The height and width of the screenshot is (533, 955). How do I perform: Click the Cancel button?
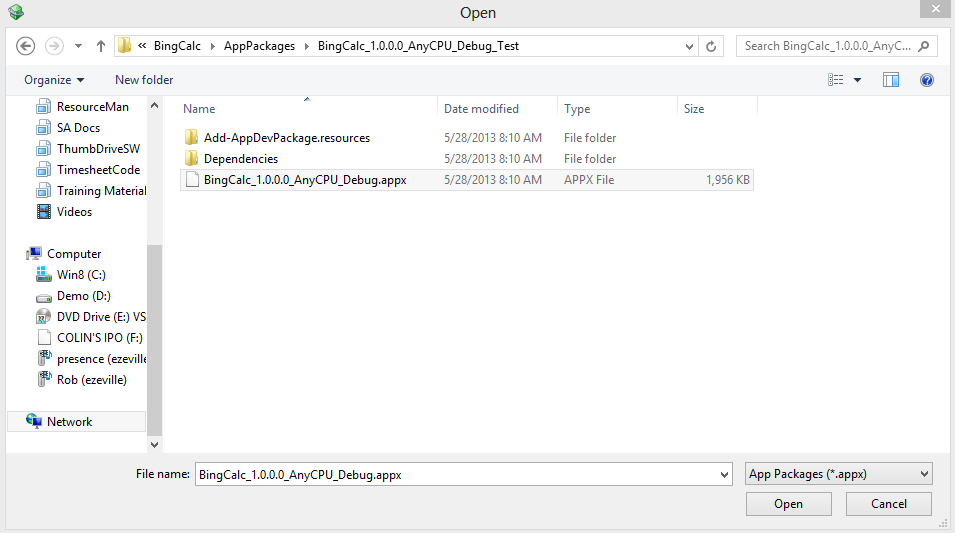coord(889,504)
